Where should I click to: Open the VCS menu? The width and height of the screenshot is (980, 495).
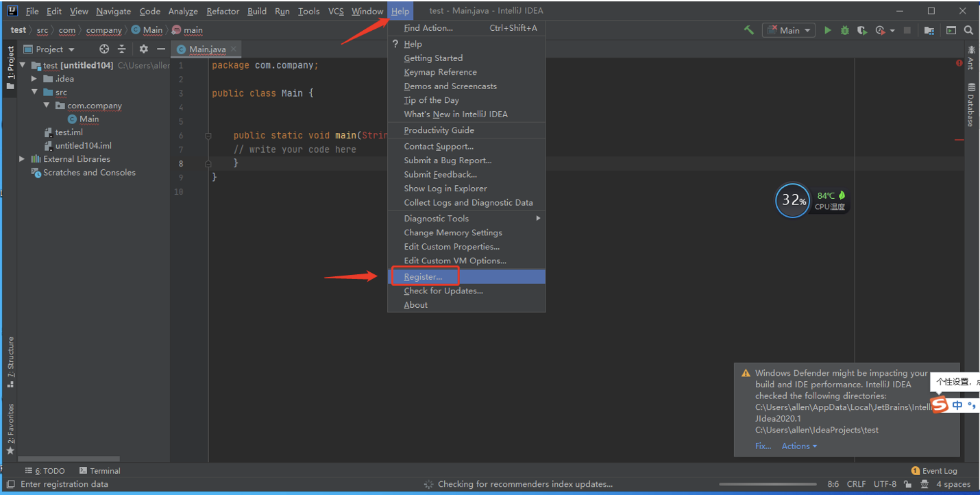[336, 11]
